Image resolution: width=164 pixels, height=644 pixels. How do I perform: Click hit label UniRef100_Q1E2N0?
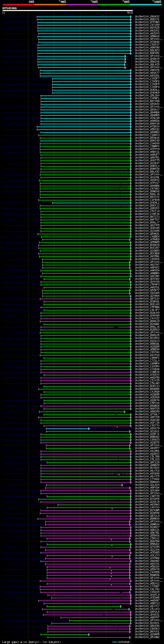point(147,276)
